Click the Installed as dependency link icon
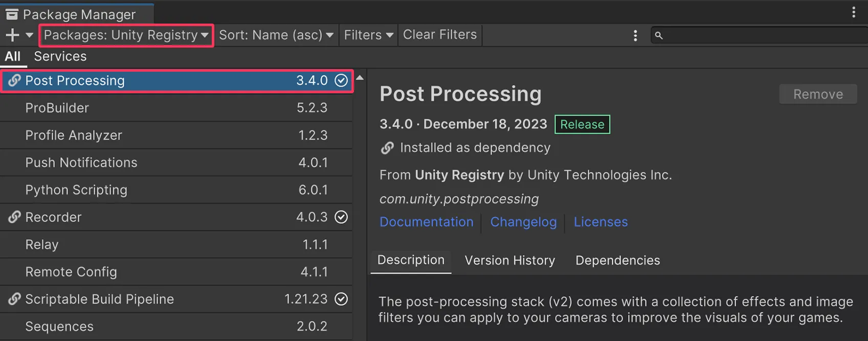The width and height of the screenshot is (868, 341). point(387,148)
